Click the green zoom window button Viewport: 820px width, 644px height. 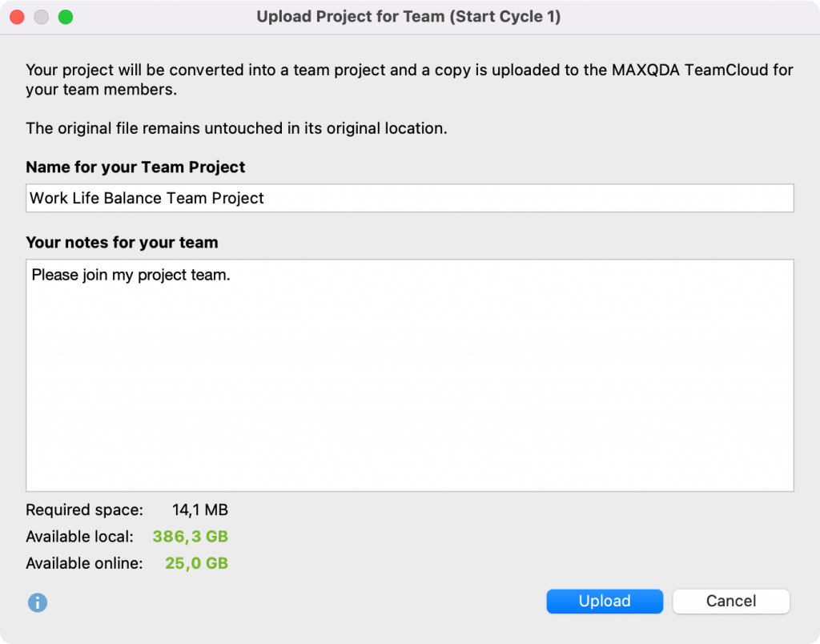click(x=66, y=17)
